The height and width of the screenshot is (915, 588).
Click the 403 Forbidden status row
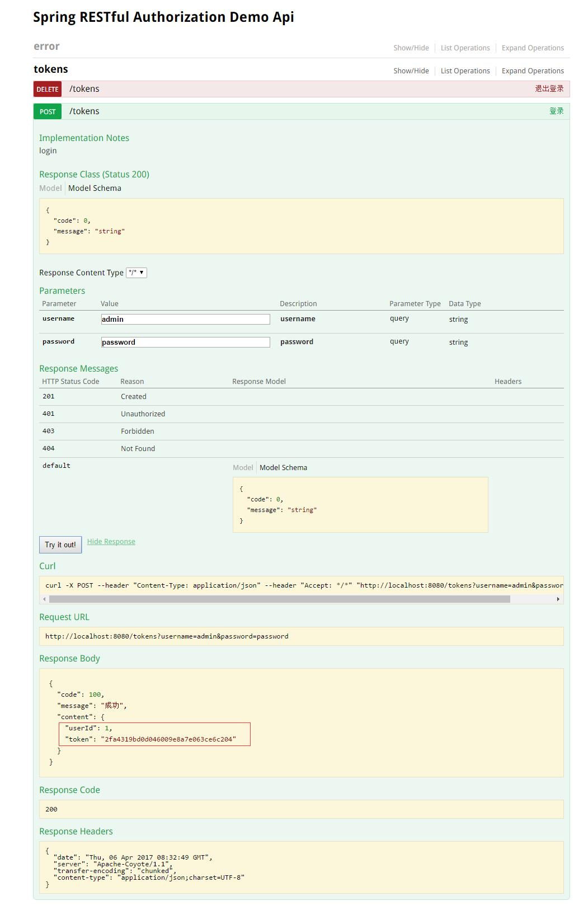pyautogui.click(x=302, y=431)
